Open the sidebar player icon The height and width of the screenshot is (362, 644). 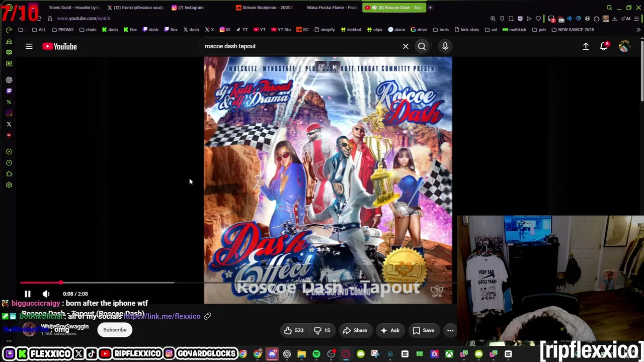pyautogui.click(x=9, y=152)
